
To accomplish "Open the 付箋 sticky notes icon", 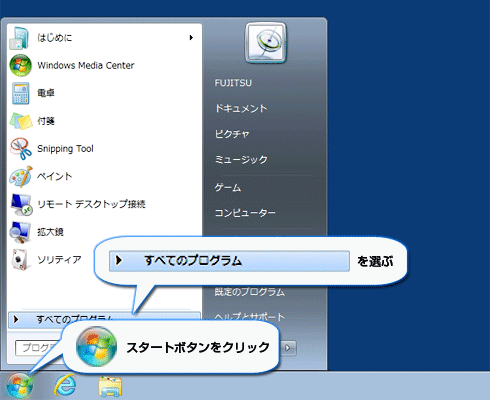I will [21, 121].
